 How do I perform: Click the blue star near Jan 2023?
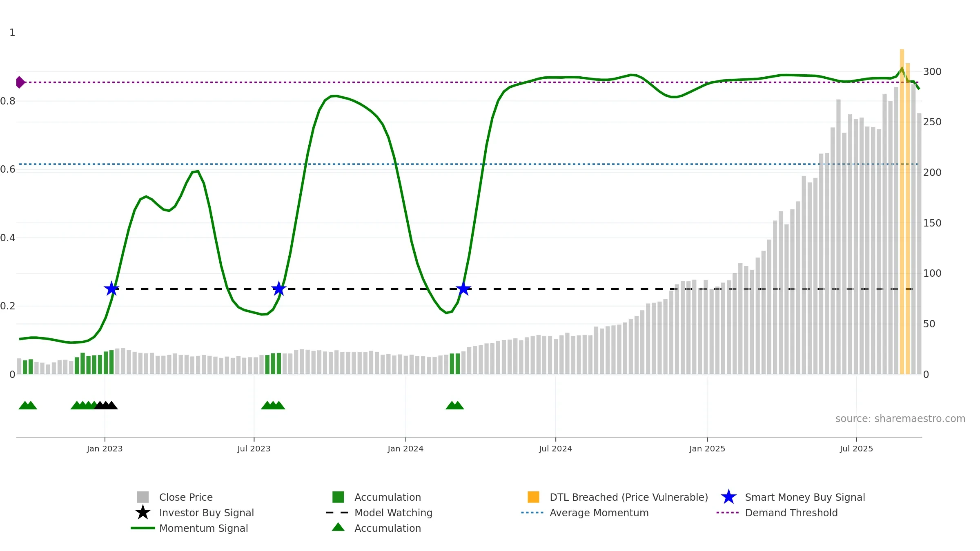pos(111,289)
